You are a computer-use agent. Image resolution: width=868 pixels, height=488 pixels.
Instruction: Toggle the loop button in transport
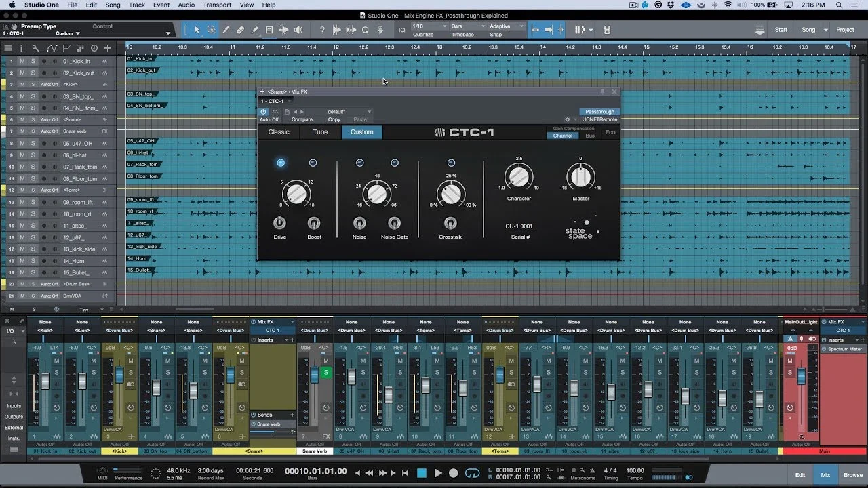471,473
